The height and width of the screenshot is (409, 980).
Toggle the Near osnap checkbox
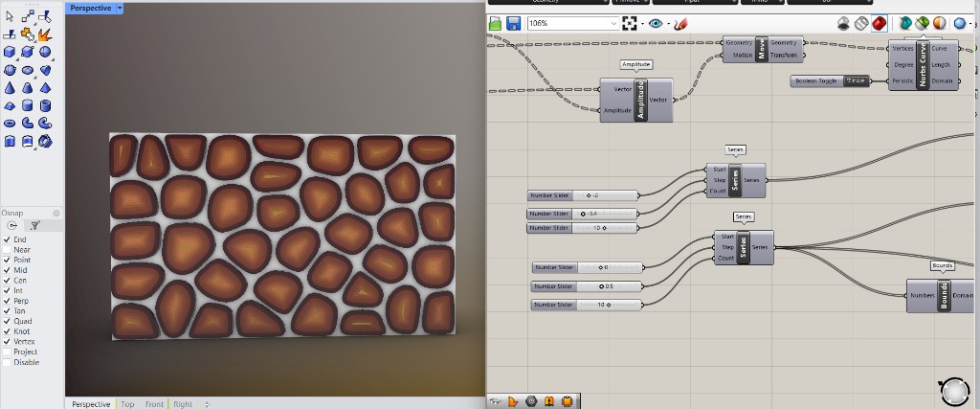click(x=7, y=250)
